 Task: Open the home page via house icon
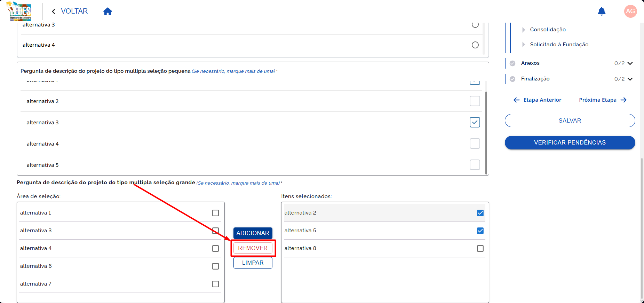(x=108, y=11)
